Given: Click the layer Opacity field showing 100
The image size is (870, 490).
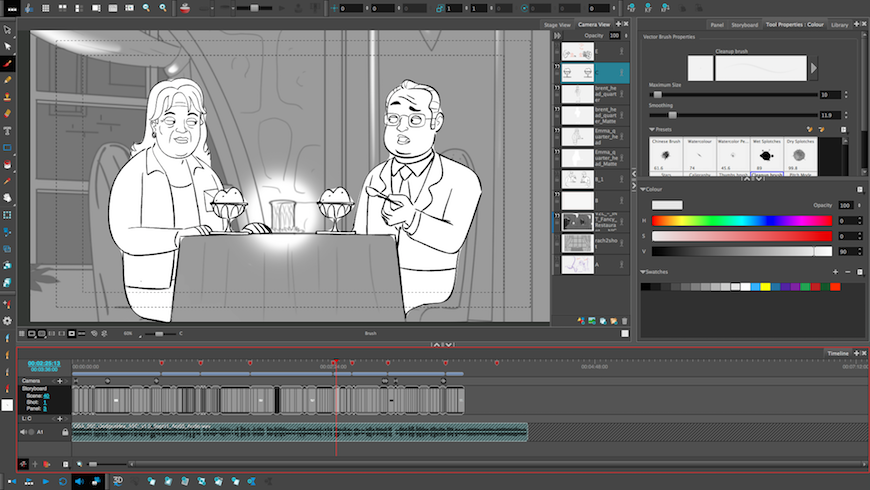Looking at the screenshot, I should click(x=614, y=36).
